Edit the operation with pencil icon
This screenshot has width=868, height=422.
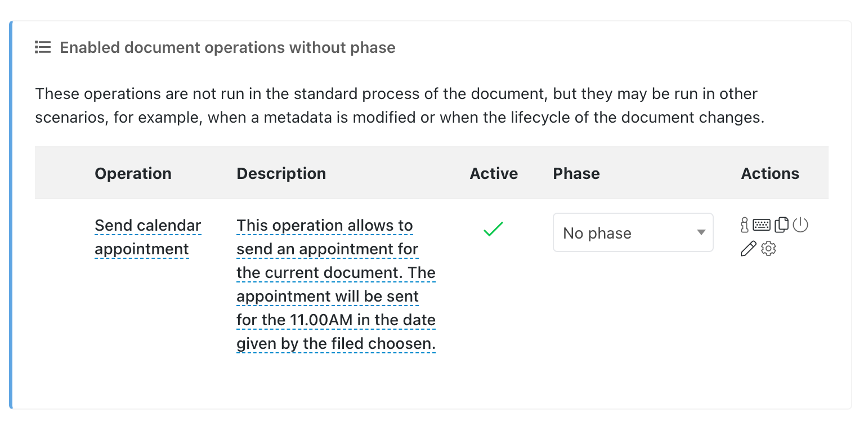click(748, 248)
